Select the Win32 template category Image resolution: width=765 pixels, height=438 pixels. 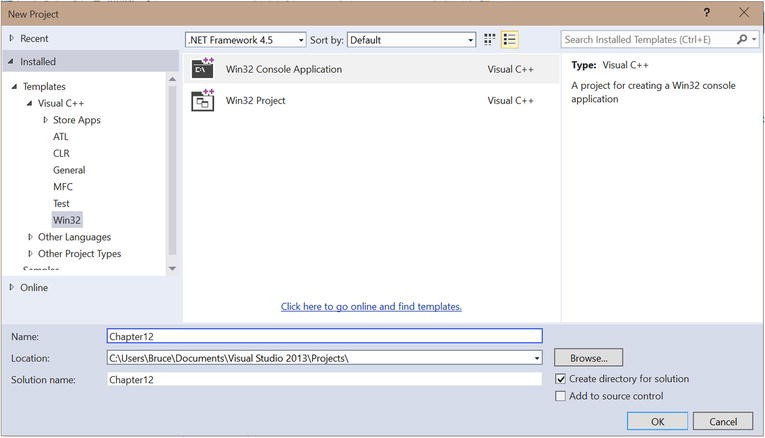point(67,220)
